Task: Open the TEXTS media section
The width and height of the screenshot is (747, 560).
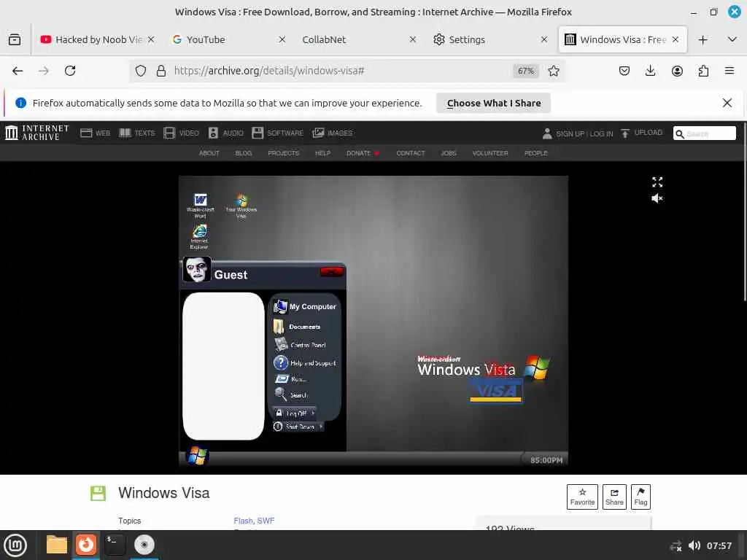Action: [x=136, y=133]
